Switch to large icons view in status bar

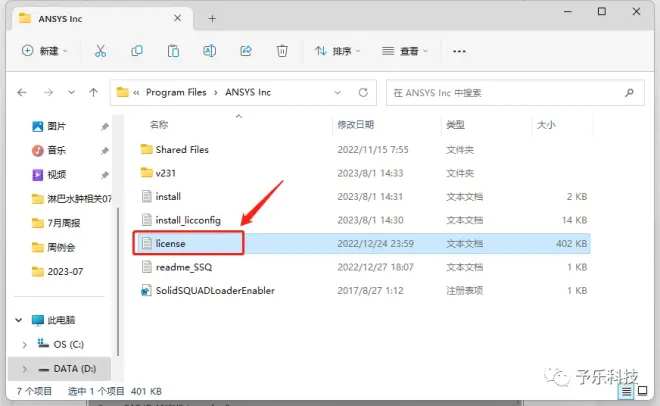click(642, 391)
